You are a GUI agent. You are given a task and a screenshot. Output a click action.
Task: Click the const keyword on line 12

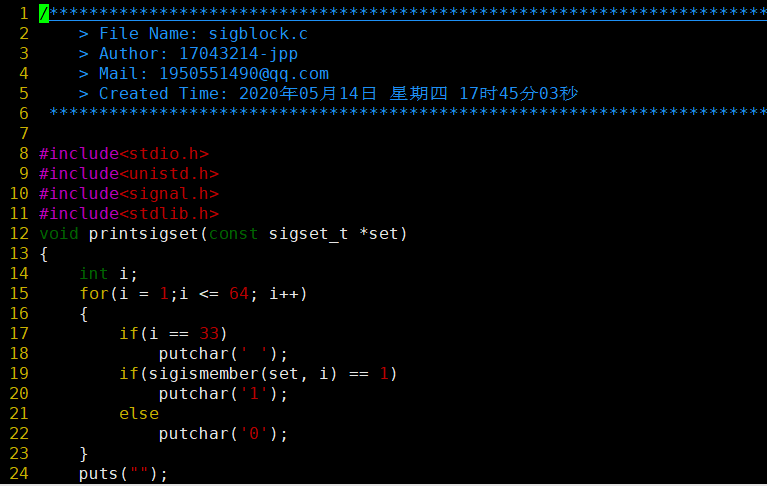(233, 234)
